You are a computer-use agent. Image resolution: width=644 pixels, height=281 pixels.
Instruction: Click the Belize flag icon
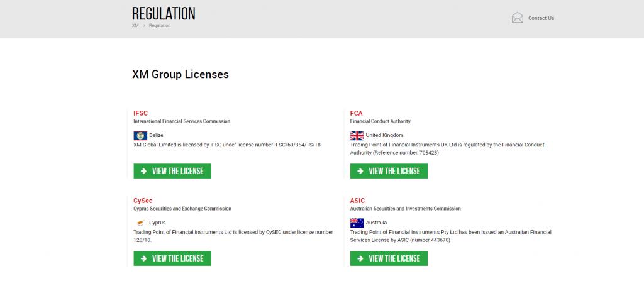click(x=140, y=135)
